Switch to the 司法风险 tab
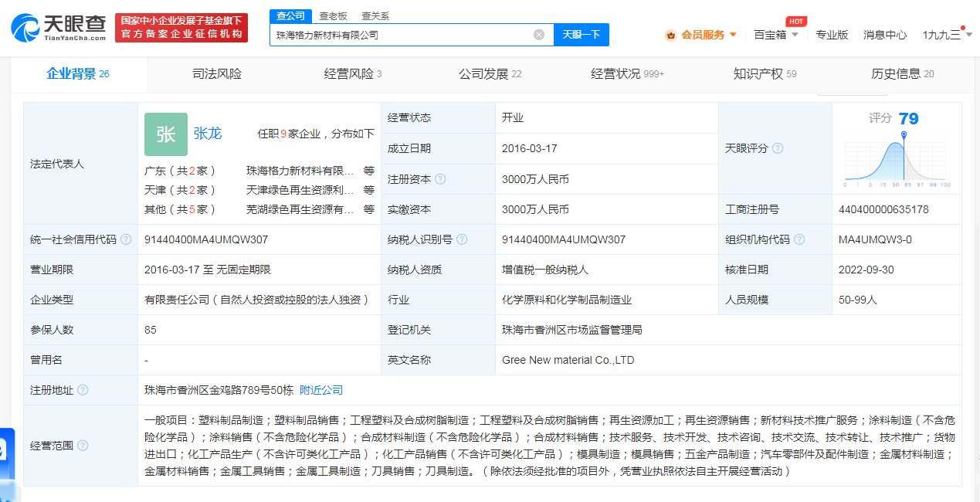The image size is (980, 502). (217, 74)
